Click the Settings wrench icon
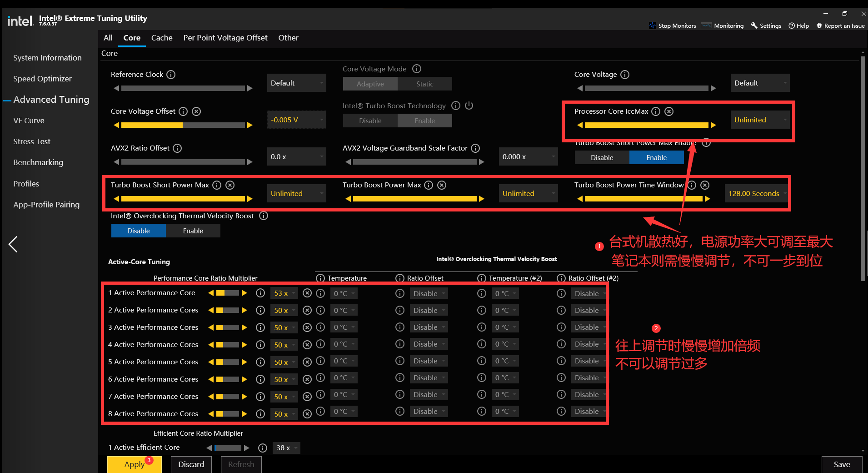 point(754,25)
